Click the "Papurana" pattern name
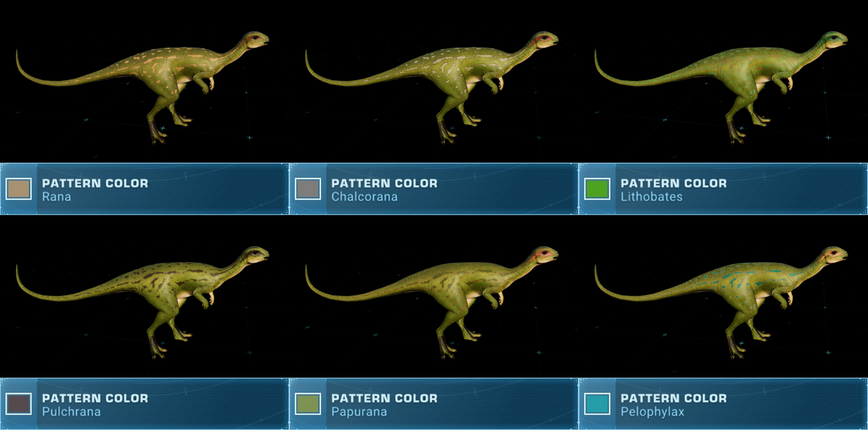The image size is (868, 430). pos(359,411)
